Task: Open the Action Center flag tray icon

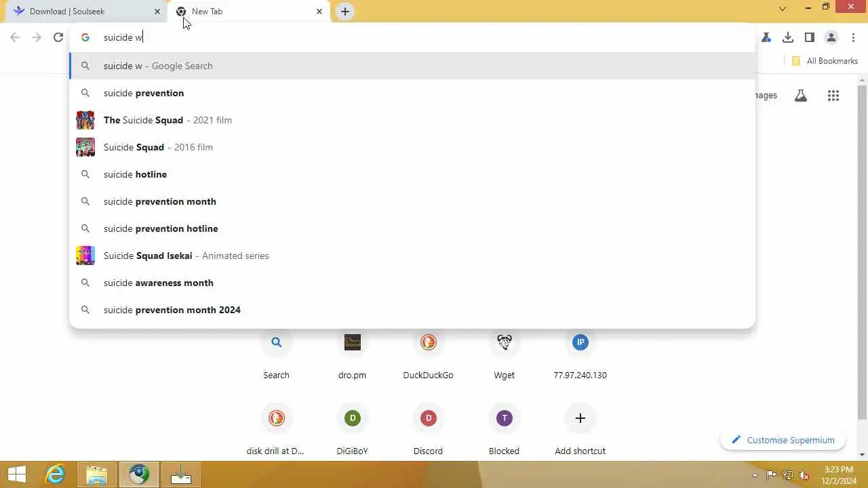Action: 772,475
